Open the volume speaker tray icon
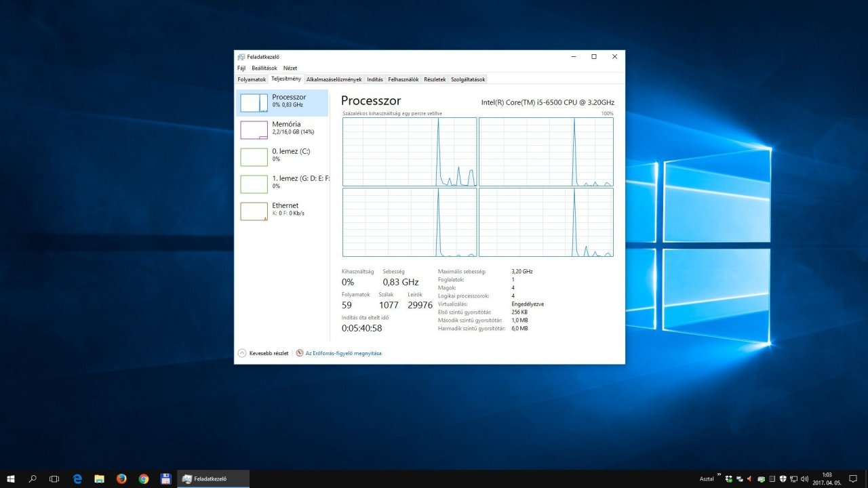 804,479
